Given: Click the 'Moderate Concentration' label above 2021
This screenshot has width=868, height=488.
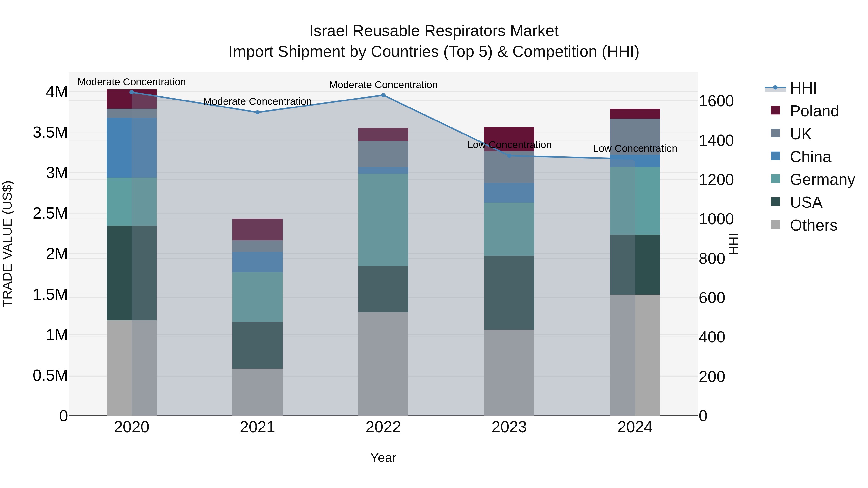Looking at the screenshot, I should (x=258, y=101).
